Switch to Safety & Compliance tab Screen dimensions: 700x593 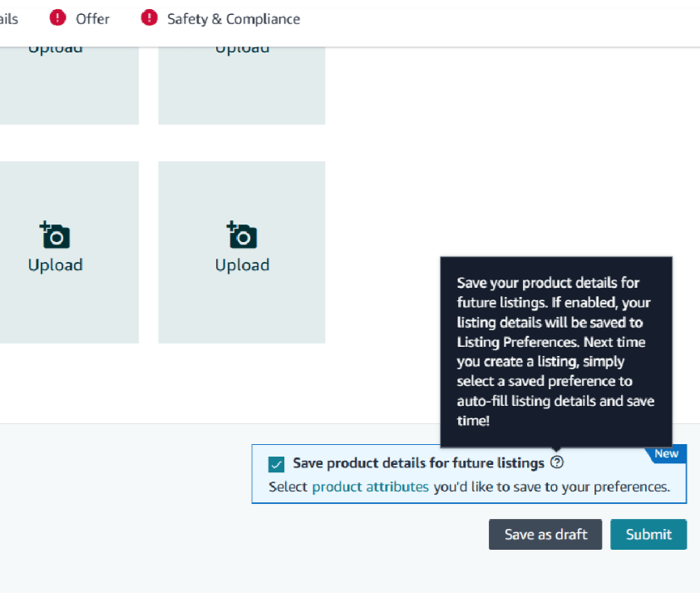click(x=234, y=19)
